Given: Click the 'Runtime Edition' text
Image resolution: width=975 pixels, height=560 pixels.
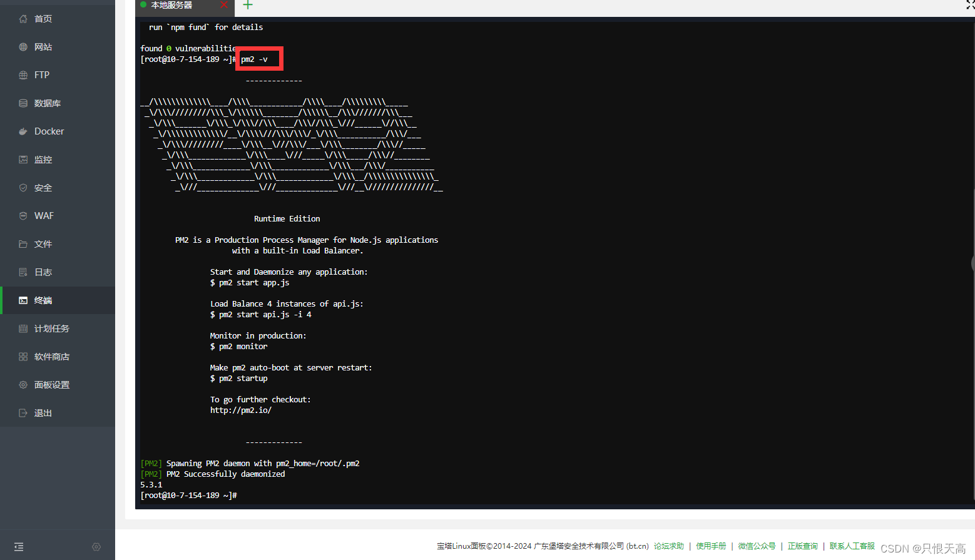Looking at the screenshot, I should coord(287,219).
